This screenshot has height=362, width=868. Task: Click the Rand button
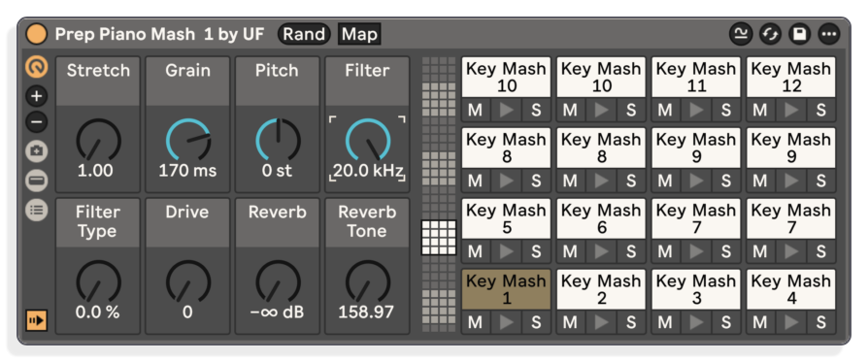tap(304, 34)
